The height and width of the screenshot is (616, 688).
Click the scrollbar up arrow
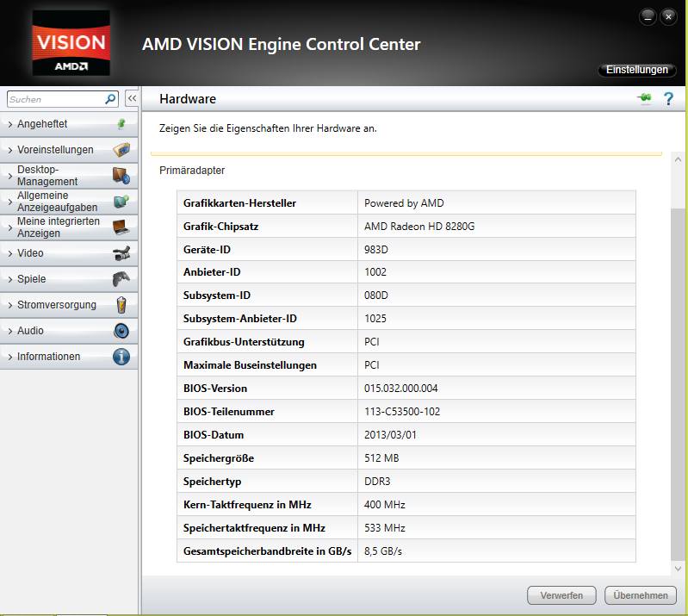[678, 159]
